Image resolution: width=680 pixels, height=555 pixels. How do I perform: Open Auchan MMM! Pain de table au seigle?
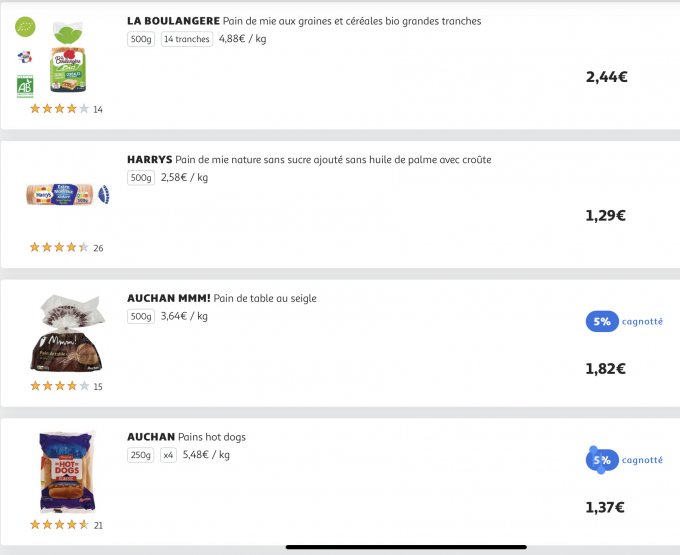tap(222, 298)
